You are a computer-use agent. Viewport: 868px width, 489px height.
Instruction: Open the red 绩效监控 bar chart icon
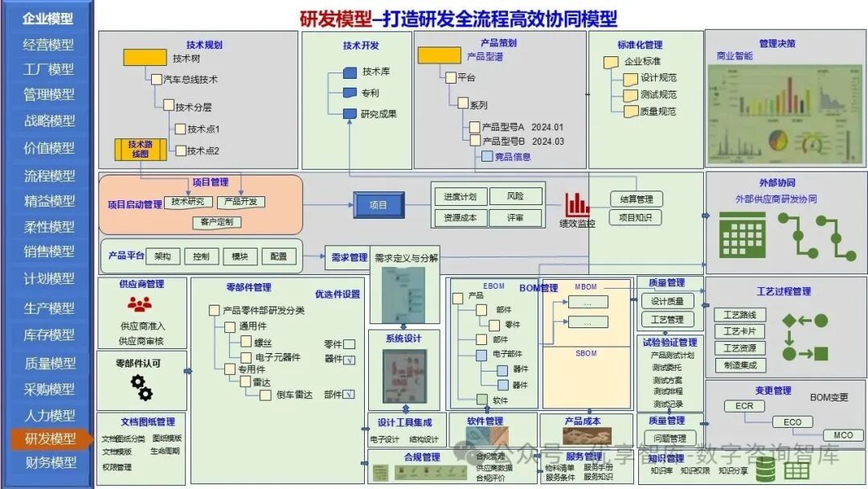click(577, 204)
